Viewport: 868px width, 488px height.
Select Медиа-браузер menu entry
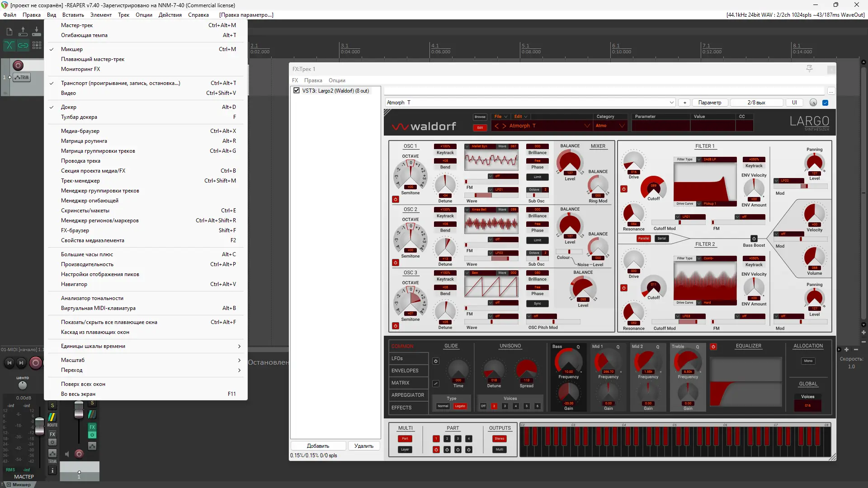coord(80,131)
